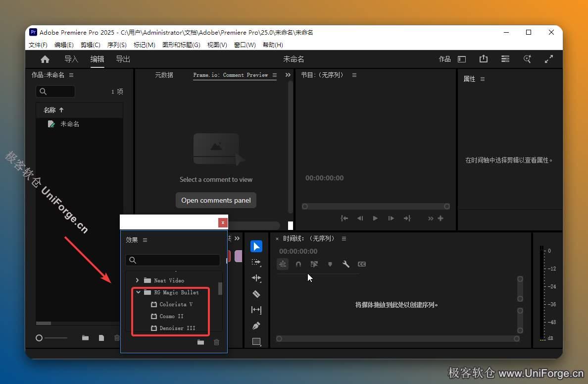Open the 帮助(H) menu
Image resolution: width=588 pixels, height=384 pixels.
(273, 45)
